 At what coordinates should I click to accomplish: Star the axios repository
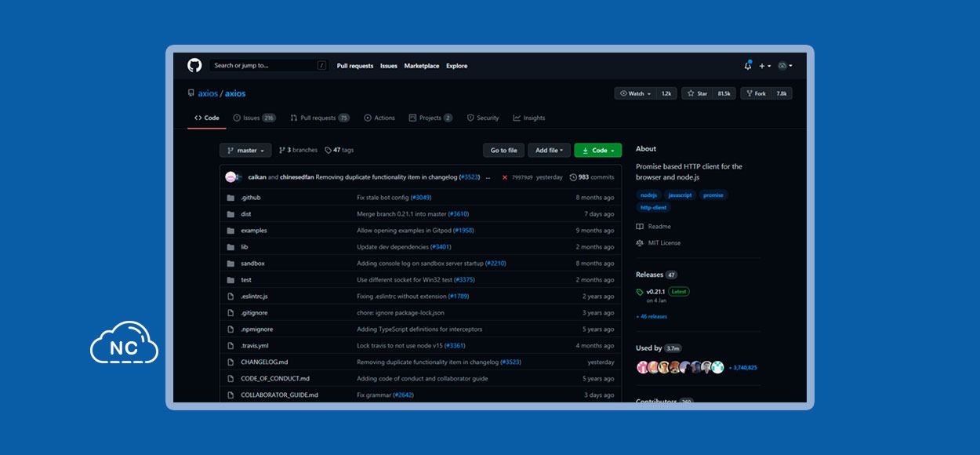(697, 93)
